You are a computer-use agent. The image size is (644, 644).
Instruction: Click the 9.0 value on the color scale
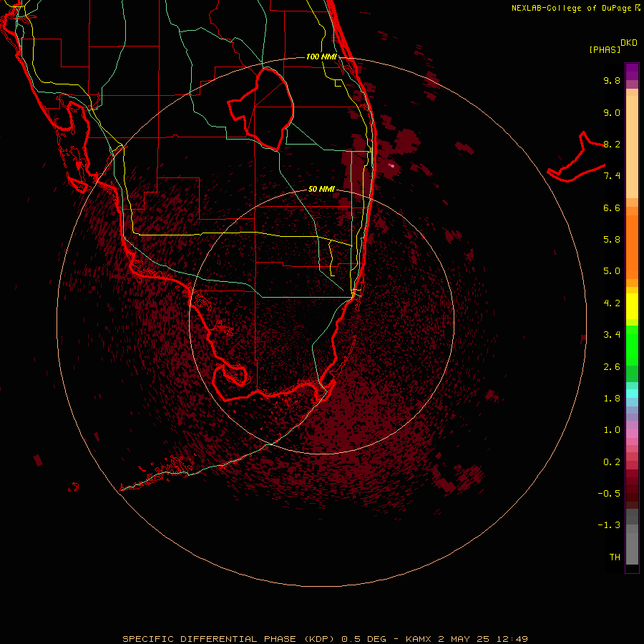coord(612,112)
